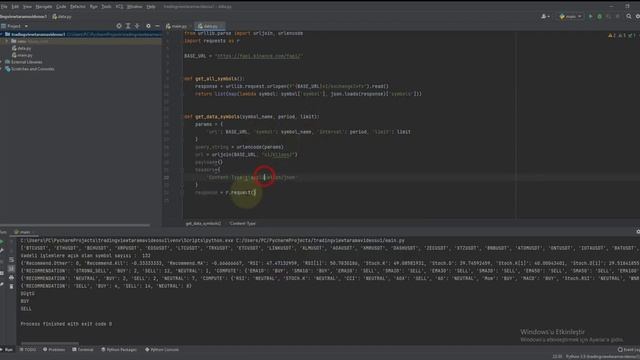640x360 pixels.
Task: Toggle scroll to end icon in Run console
Action: tap(11, 269)
